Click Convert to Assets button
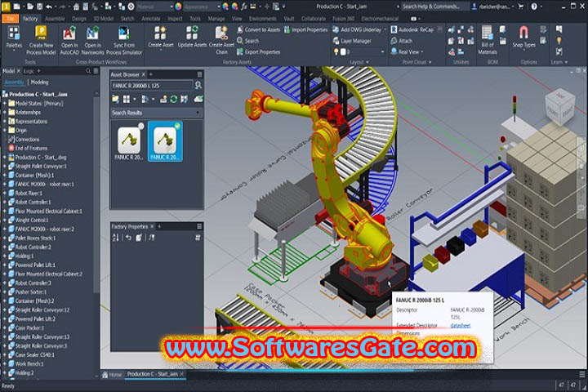This screenshot has height=392, width=588. click(x=258, y=29)
